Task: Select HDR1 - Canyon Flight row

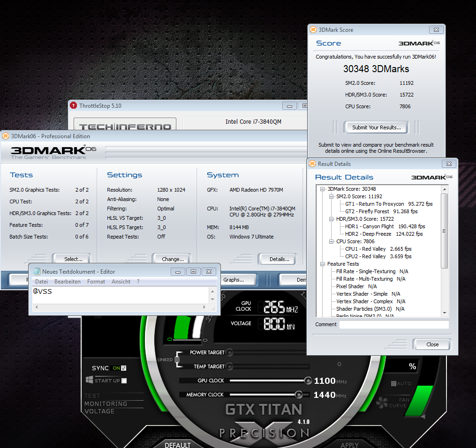Action: pos(385,227)
